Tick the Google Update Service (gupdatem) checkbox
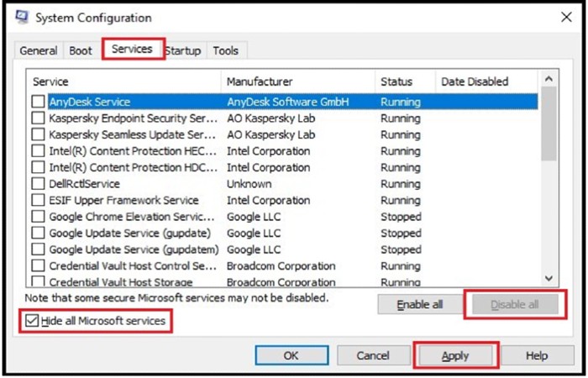Screen dimensions: 588x378 38,249
